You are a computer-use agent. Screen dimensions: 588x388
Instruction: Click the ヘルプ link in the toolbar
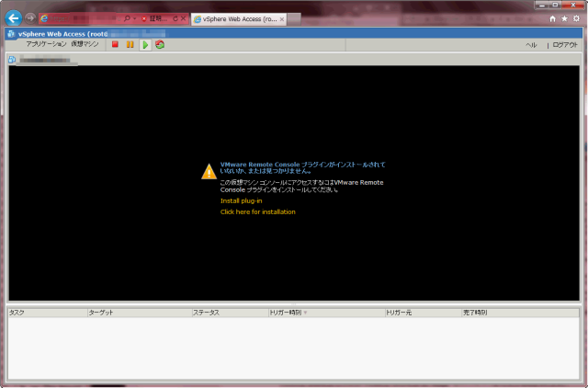(x=531, y=45)
